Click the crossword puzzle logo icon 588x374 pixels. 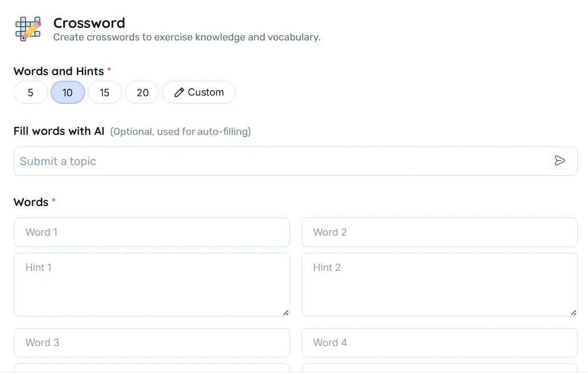click(28, 28)
